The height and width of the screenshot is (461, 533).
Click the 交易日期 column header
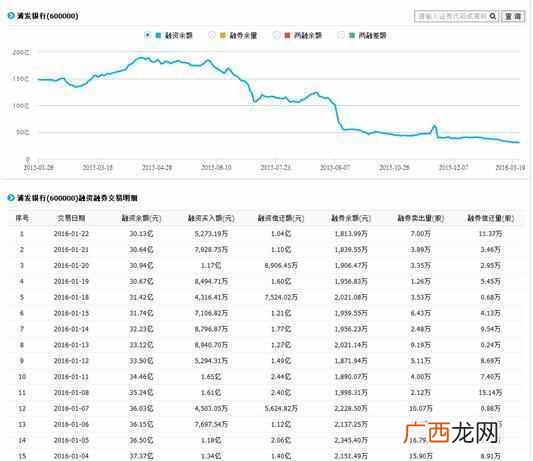(x=71, y=218)
